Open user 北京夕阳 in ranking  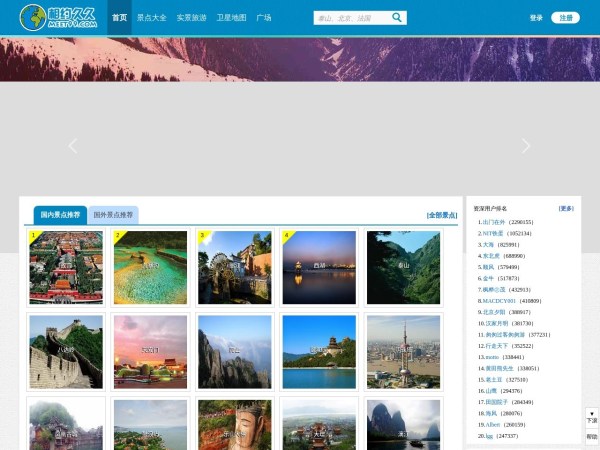point(494,312)
